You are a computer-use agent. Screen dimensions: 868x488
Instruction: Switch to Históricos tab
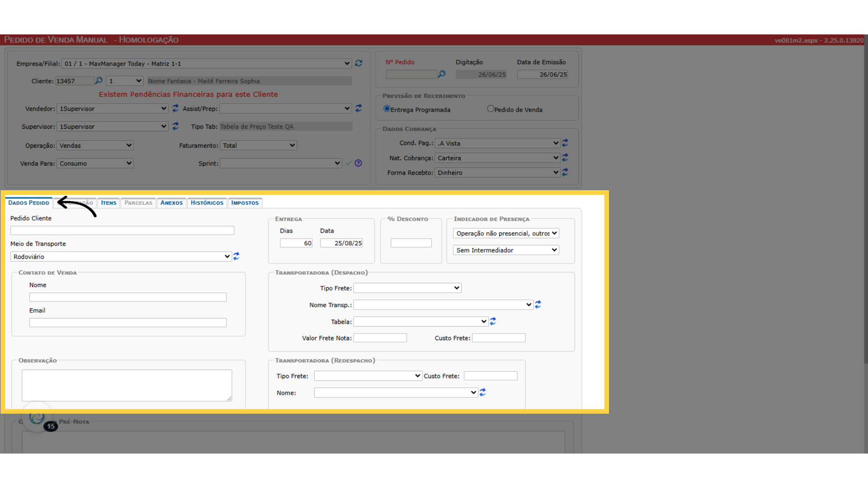pos(207,203)
